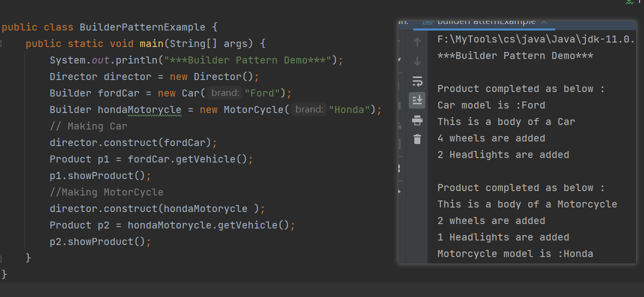644x297 pixels.
Task: Click the class name BuilderPatternExample in code
Action: click(x=143, y=27)
